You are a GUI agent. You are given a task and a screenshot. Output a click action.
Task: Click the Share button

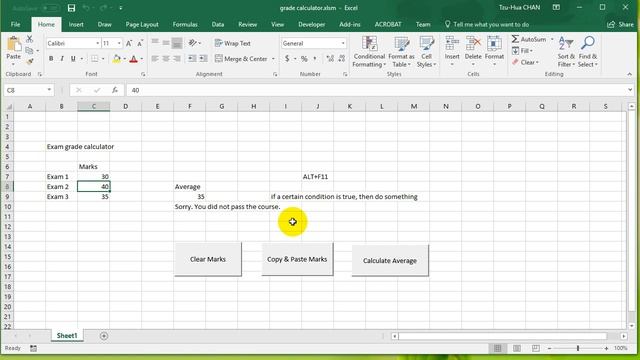tap(620, 24)
